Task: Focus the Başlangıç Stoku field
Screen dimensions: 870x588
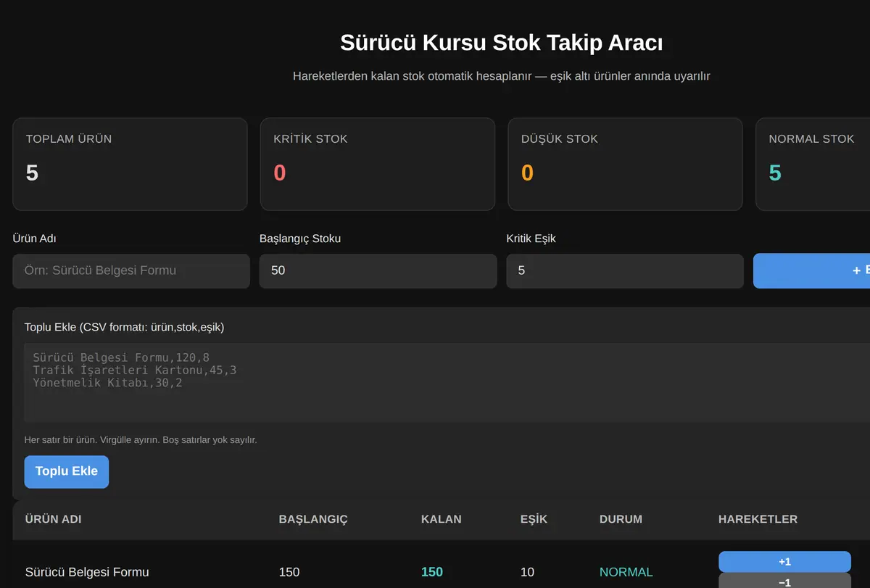Action: click(x=378, y=270)
